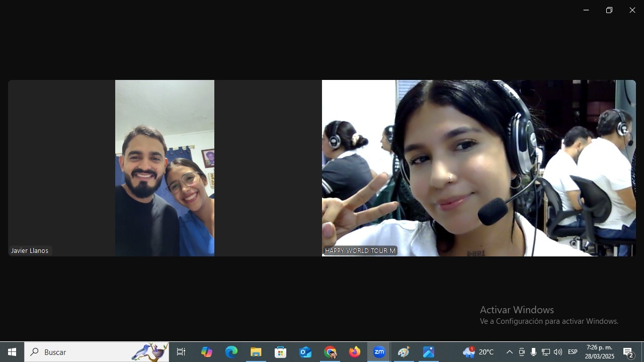Click the Task View button
The height and width of the screenshot is (362, 644).
181,352
